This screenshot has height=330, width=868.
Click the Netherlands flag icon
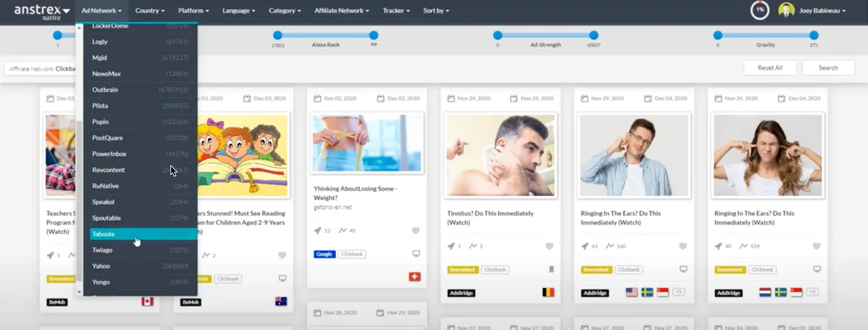[x=765, y=292]
